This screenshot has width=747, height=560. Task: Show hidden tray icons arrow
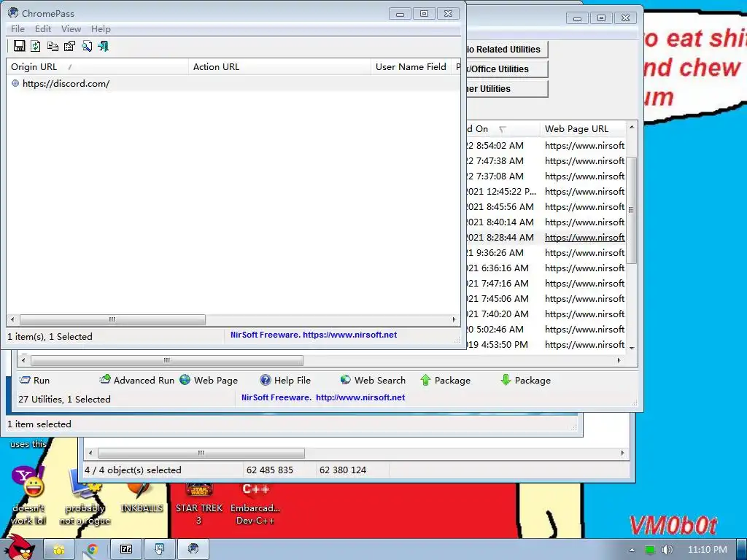tap(632, 550)
